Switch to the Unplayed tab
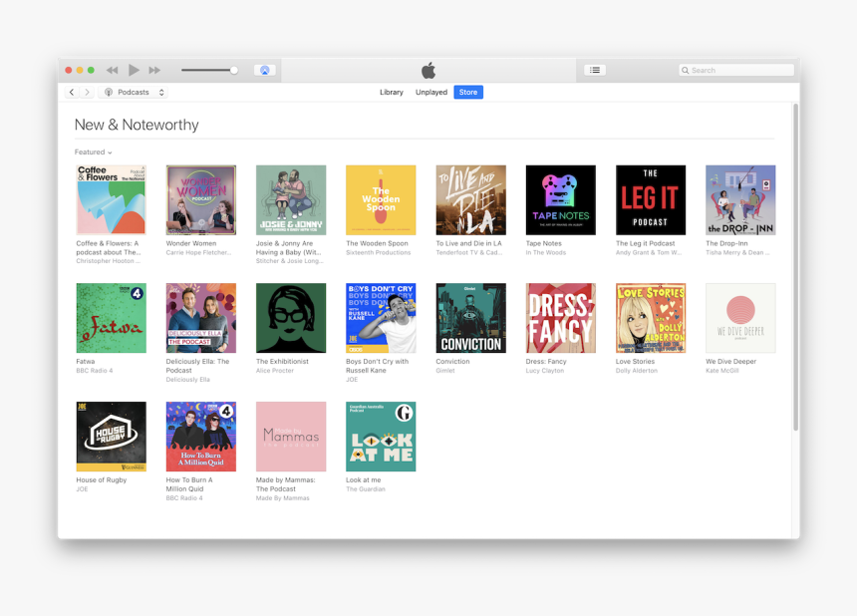Image resolution: width=857 pixels, height=616 pixels. pyautogui.click(x=431, y=93)
